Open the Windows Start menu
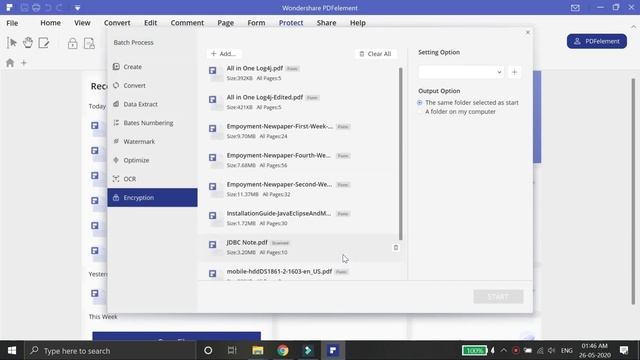Viewport: 640px width, 360px height. tap(11, 350)
